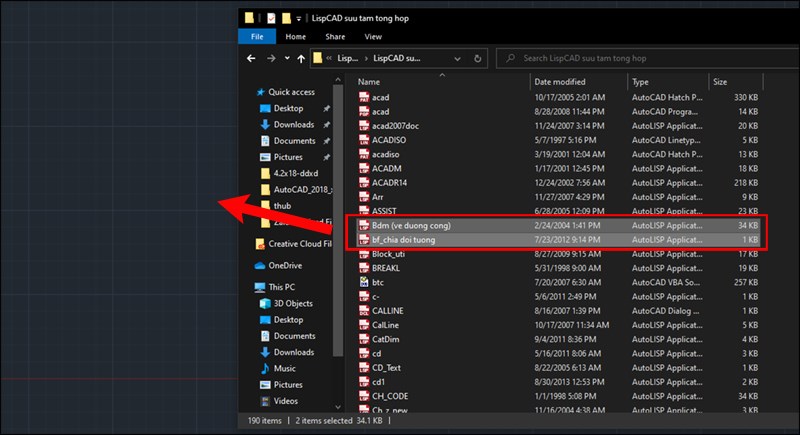Open the 3D Objects folder icon
The width and height of the screenshot is (800, 435).
[265, 303]
